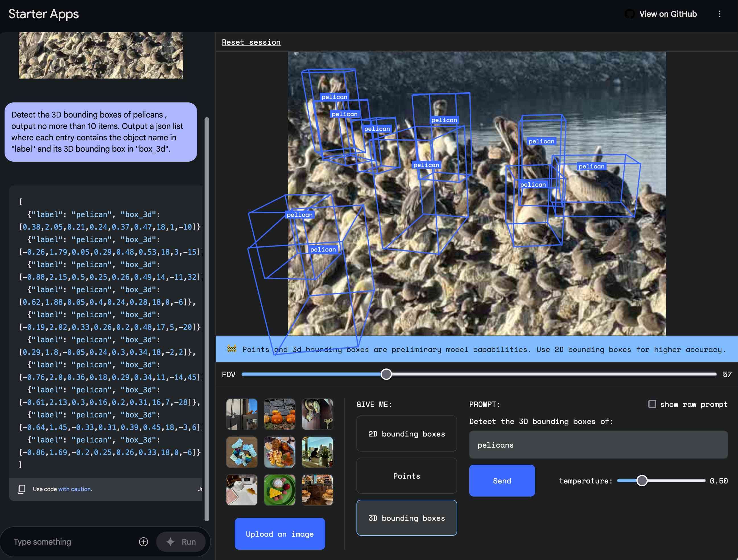Open the three-dot overflow menu
The height and width of the screenshot is (560, 738).
[719, 14]
